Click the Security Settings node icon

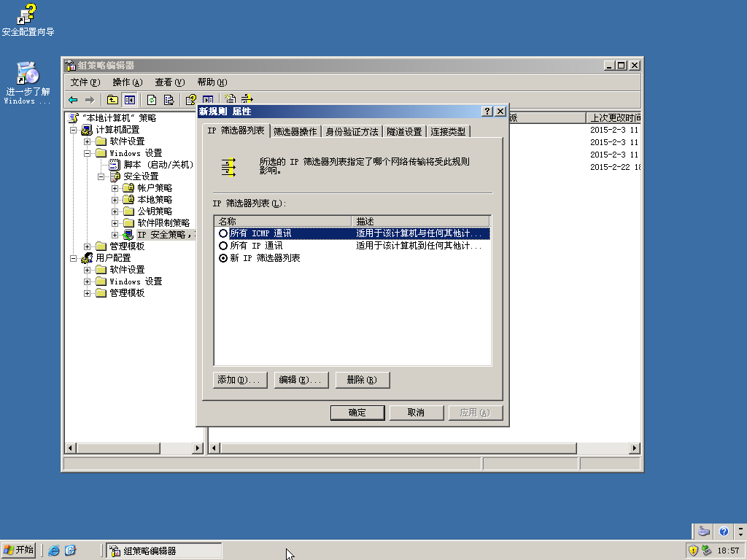(115, 176)
